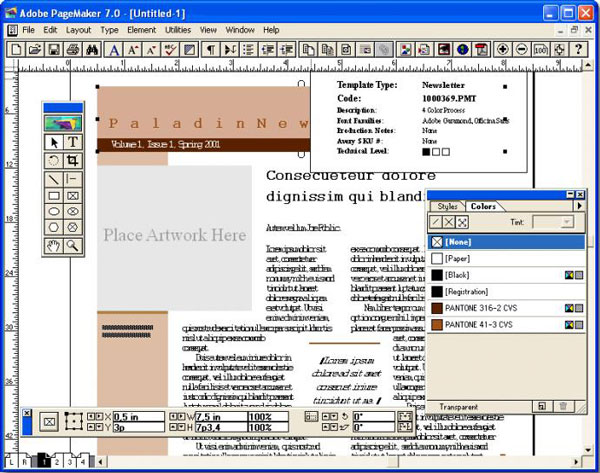Select the Rotating tool in the toolbox
600x473 pixels.
click(x=54, y=160)
